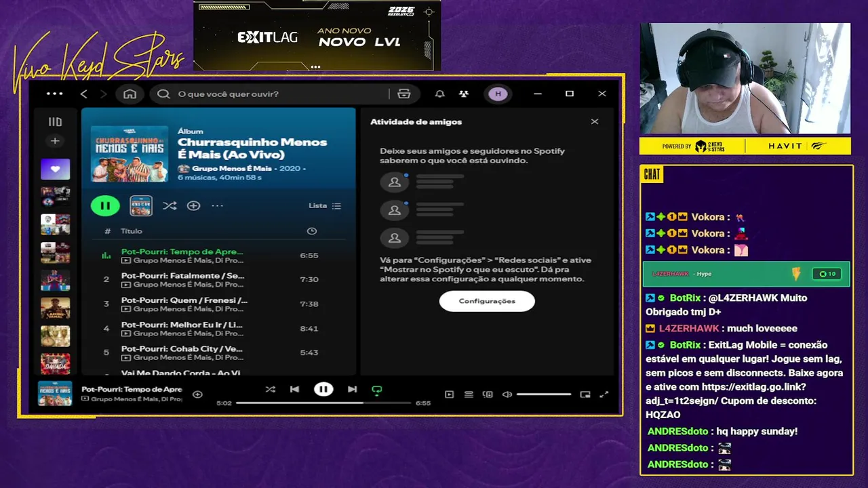Click the small album preview thumbnail beside pause
Screen dimensions: 868x488
tap(141, 205)
